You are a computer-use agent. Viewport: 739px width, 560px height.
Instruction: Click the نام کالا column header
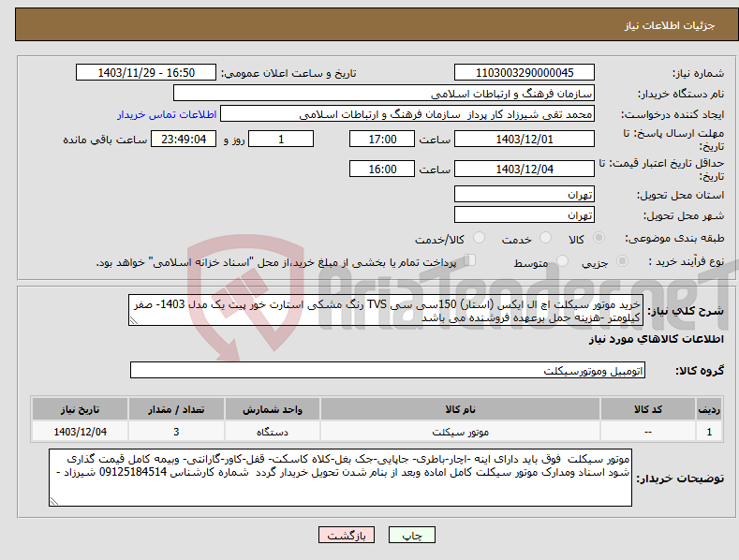tap(460, 409)
